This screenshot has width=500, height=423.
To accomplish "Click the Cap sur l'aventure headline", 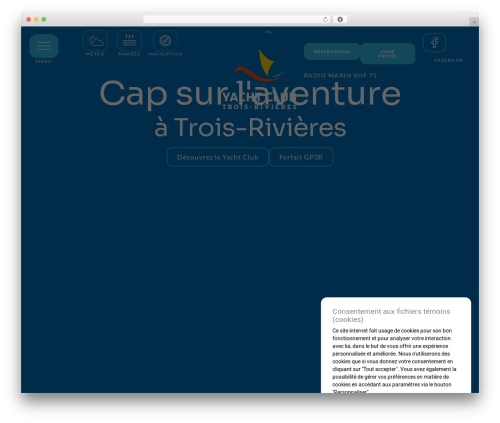I will tap(250, 94).
